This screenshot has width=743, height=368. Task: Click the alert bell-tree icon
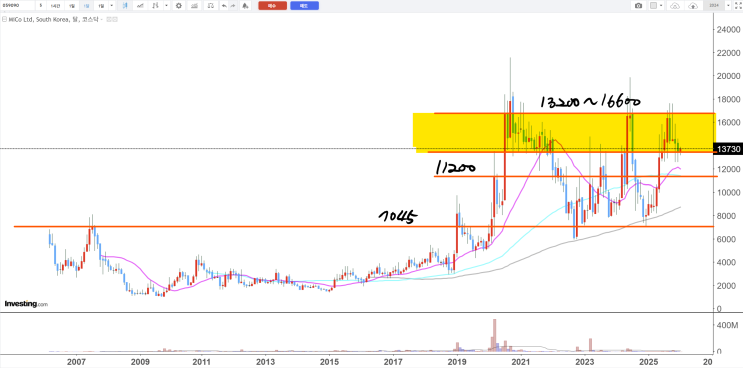[x=245, y=6]
